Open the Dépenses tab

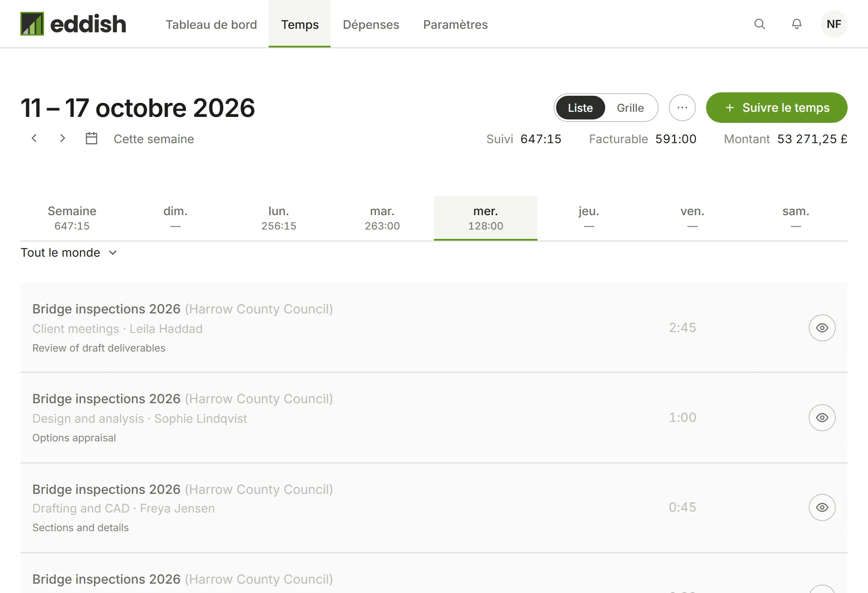pyautogui.click(x=371, y=24)
